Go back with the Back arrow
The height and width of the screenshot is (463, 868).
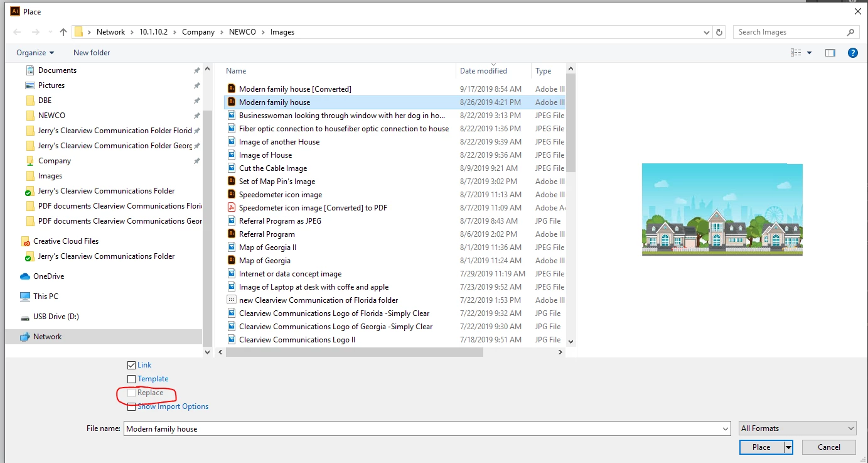17,32
